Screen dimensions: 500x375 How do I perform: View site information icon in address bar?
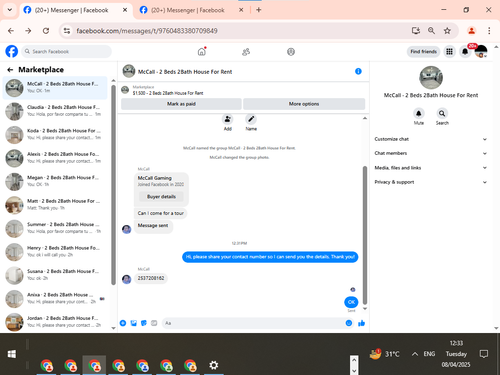[x=67, y=31]
